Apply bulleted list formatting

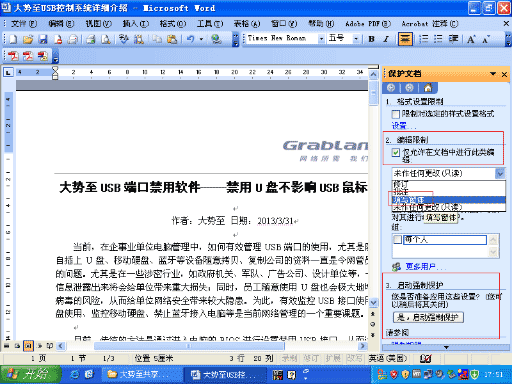438,39
